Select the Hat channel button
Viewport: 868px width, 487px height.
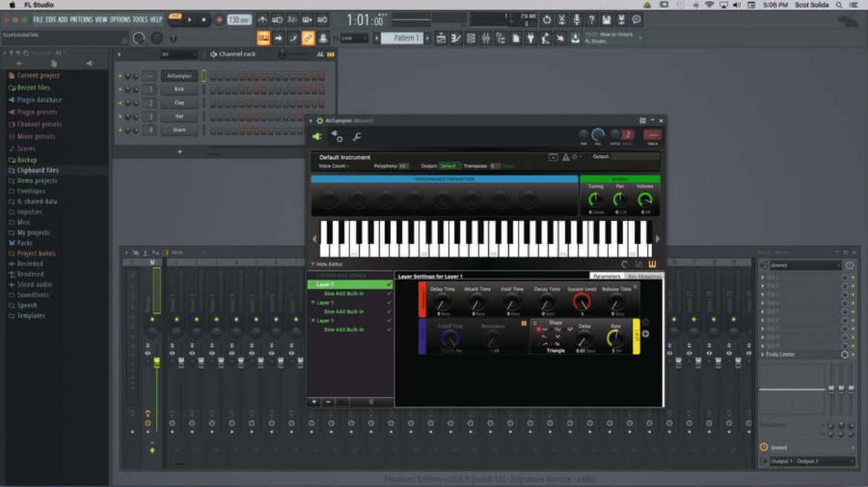coord(179,116)
